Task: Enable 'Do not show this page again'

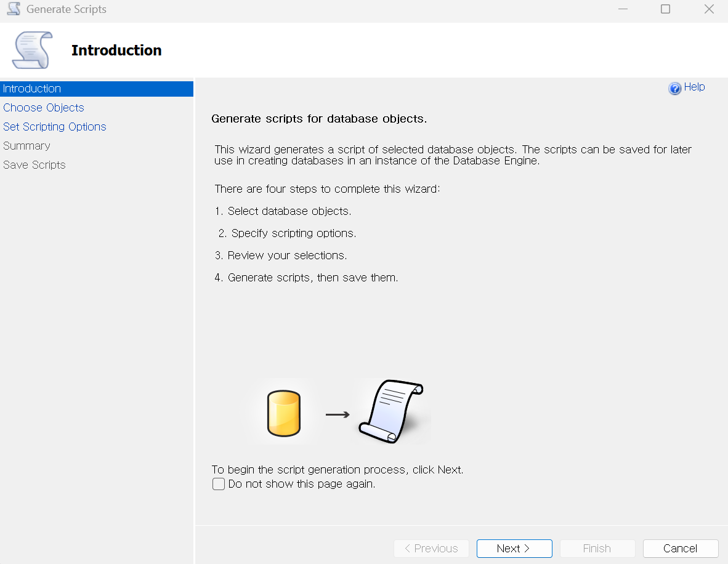Action: tap(219, 484)
